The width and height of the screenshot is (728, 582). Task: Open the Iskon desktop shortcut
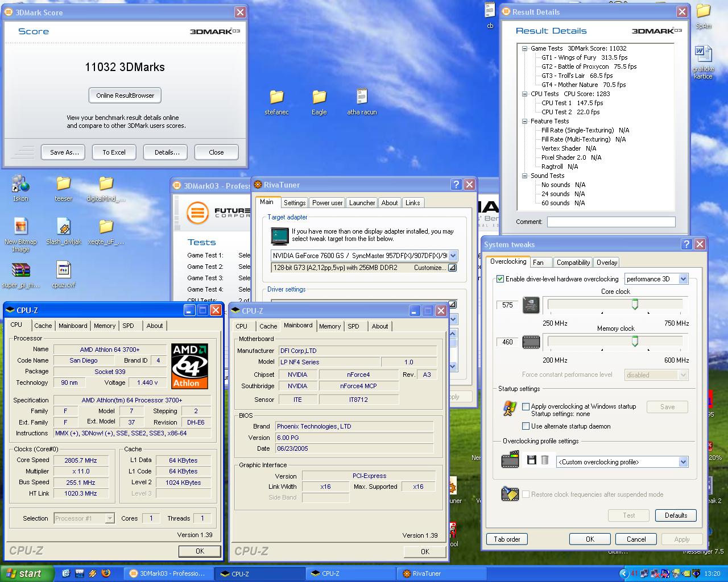click(x=20, y=184)
